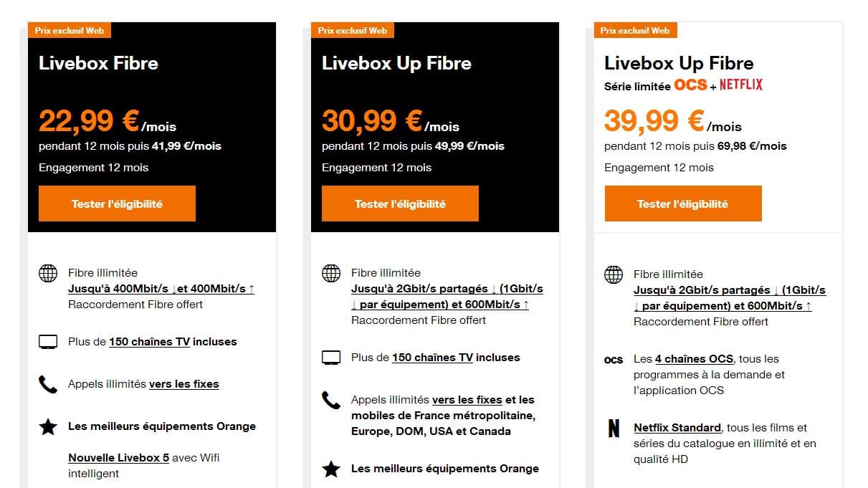The image size is (868, 488).
Task: Click the star icon for équipements Orange
Action: click(47, 426)
